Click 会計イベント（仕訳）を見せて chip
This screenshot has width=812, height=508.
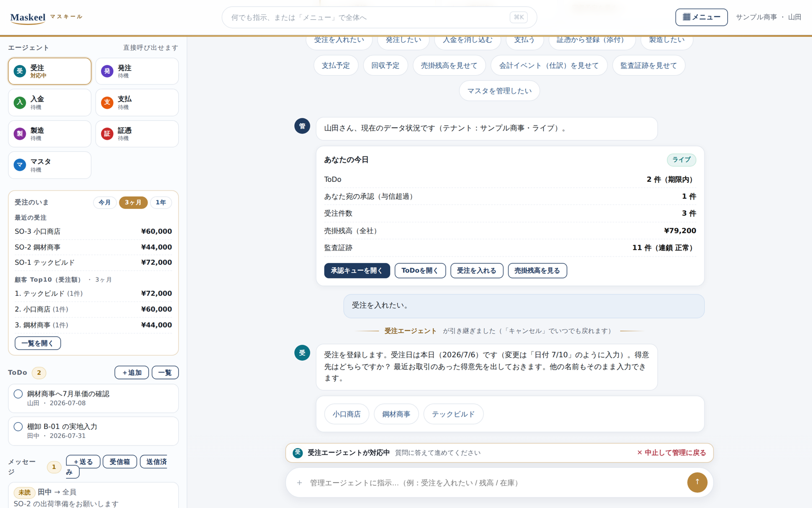549,66
